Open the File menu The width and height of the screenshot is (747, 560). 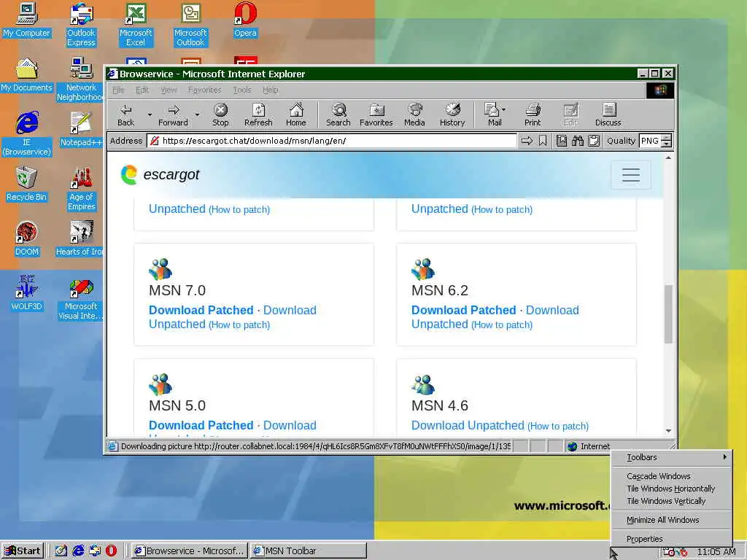(118, 90)
